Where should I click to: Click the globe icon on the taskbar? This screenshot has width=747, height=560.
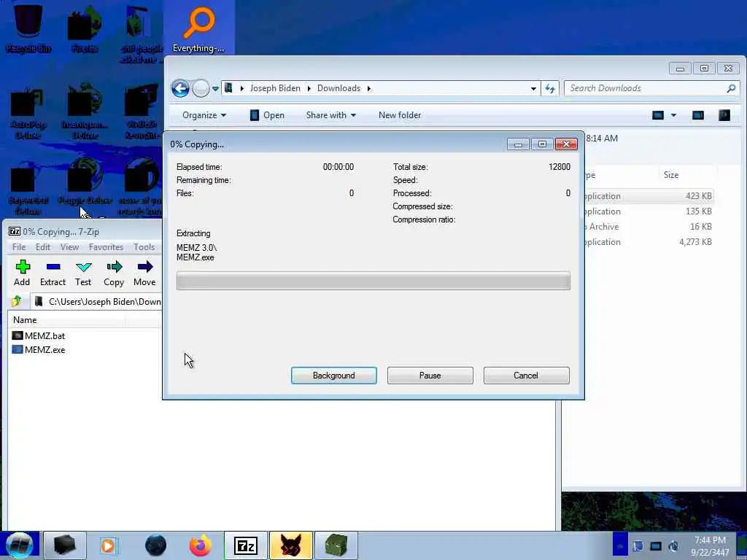pos(156,545)
